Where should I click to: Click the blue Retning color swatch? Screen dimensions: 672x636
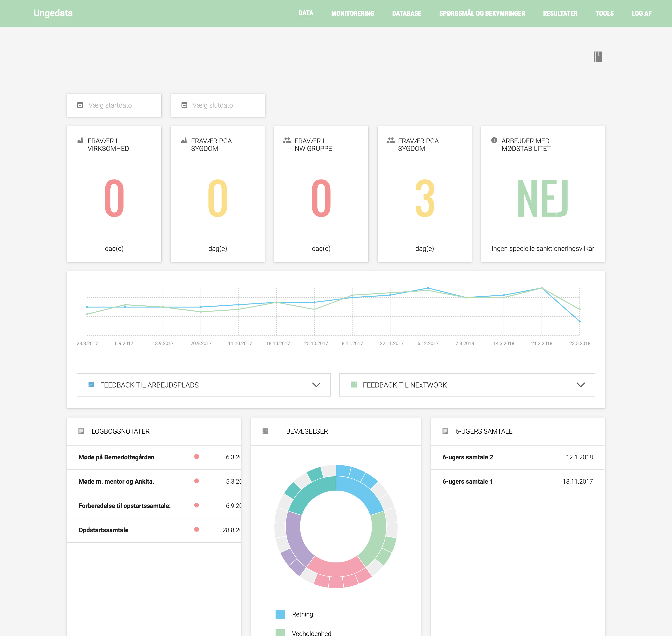point(281,614)
